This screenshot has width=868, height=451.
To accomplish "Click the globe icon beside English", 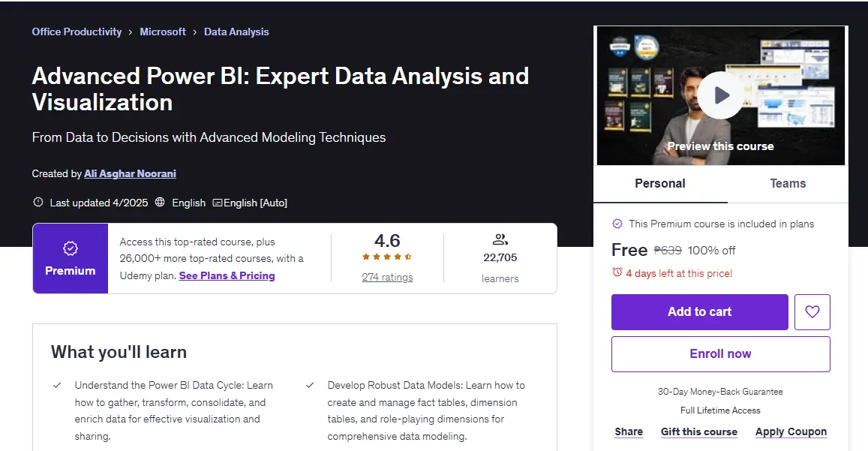I will click(x=160, y=202).
